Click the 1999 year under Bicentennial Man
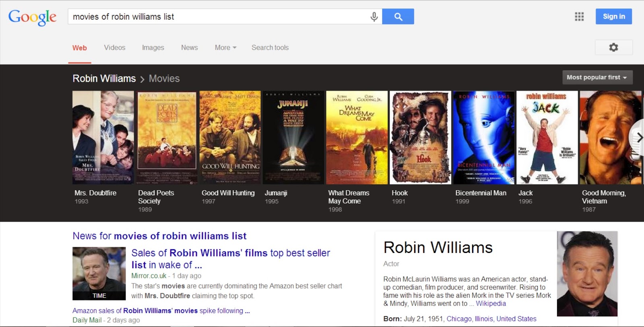644x327 pixels. click(x=462, y=202)
